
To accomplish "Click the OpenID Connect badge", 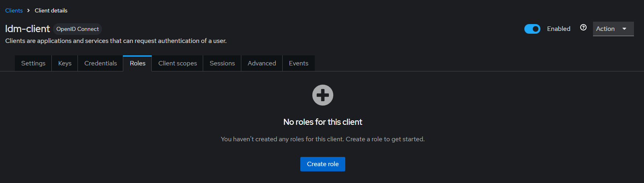I will point(77,29).
